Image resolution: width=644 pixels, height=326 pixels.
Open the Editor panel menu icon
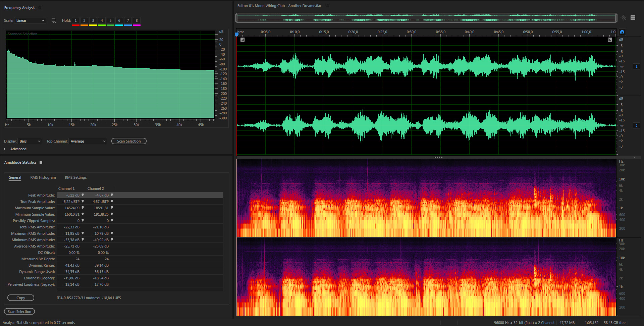pos(327,6)
